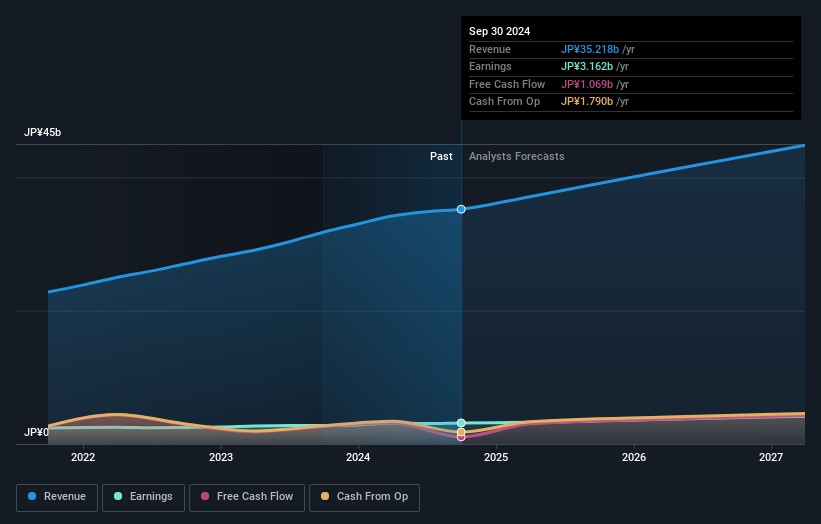The height and width of the screenshot is (524, 821).
Task: Click the pink Free Cash Flow marker
Action: tap(461, 437)
